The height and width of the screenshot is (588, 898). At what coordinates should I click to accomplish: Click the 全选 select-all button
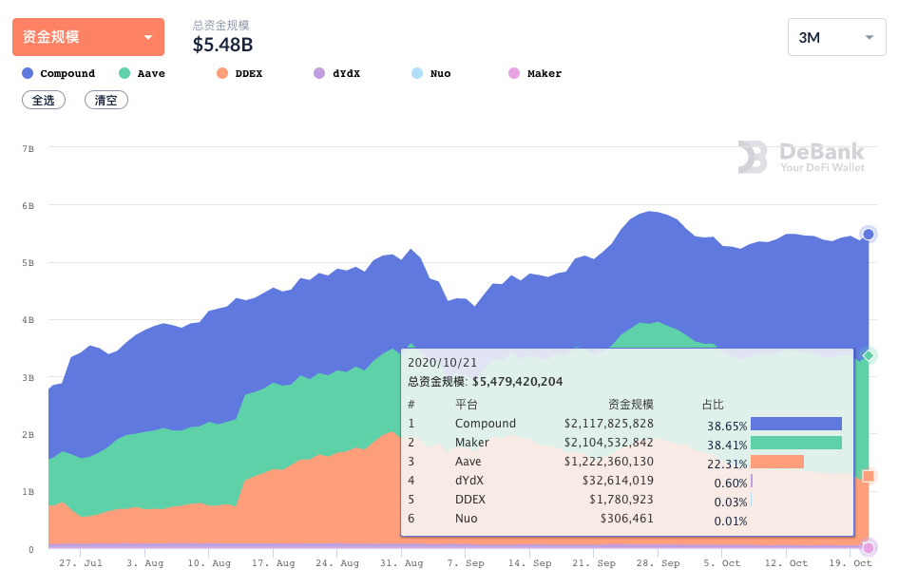coord(44,100)
